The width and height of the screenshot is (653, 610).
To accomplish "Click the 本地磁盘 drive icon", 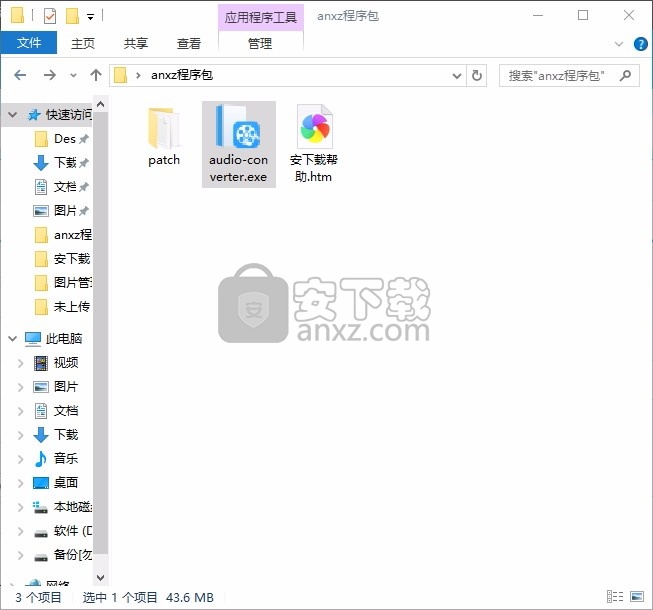I will tap(40, 507).
